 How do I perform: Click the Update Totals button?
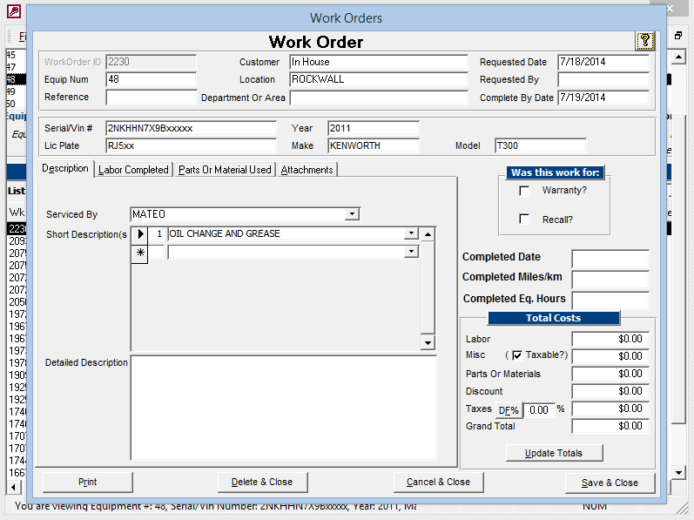[554, 453]
